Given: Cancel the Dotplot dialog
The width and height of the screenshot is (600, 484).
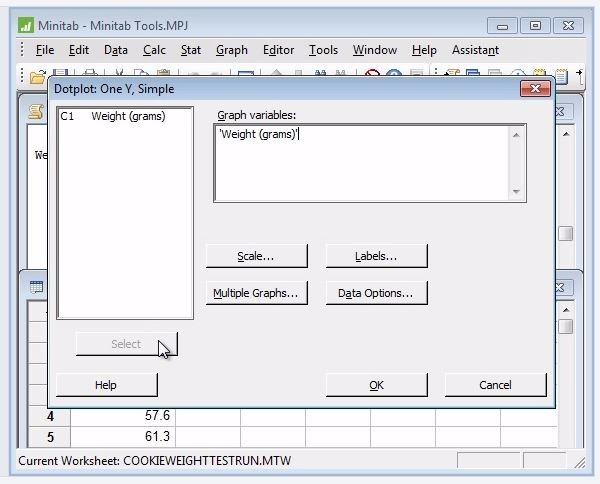Looking at the screenshot, I should pyautogui.click(x=496, y=385).
